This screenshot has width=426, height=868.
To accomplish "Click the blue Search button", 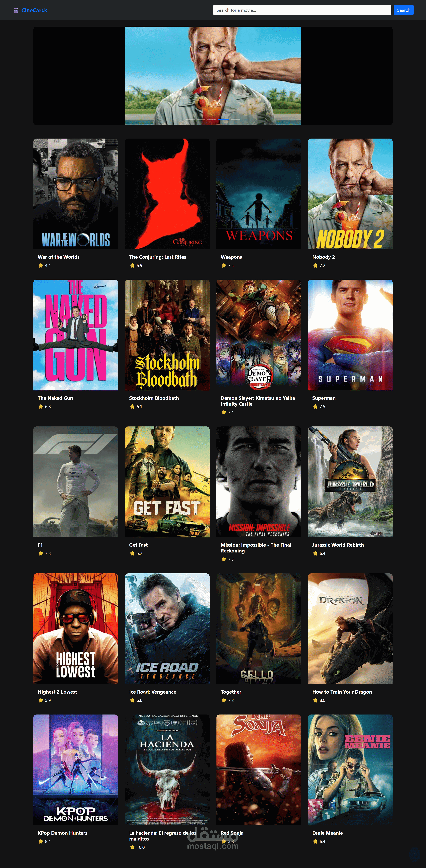I will [403, 10].
